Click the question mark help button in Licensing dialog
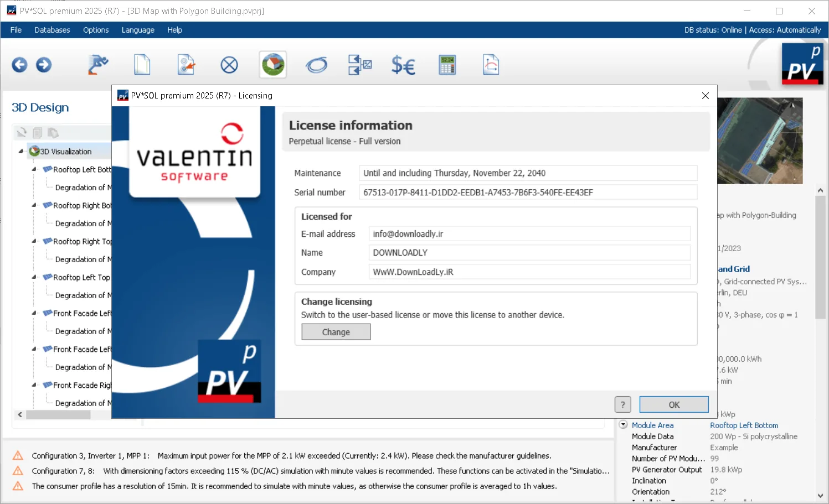The height and width of the screenshot is (504, 829). tap(623, 404)
